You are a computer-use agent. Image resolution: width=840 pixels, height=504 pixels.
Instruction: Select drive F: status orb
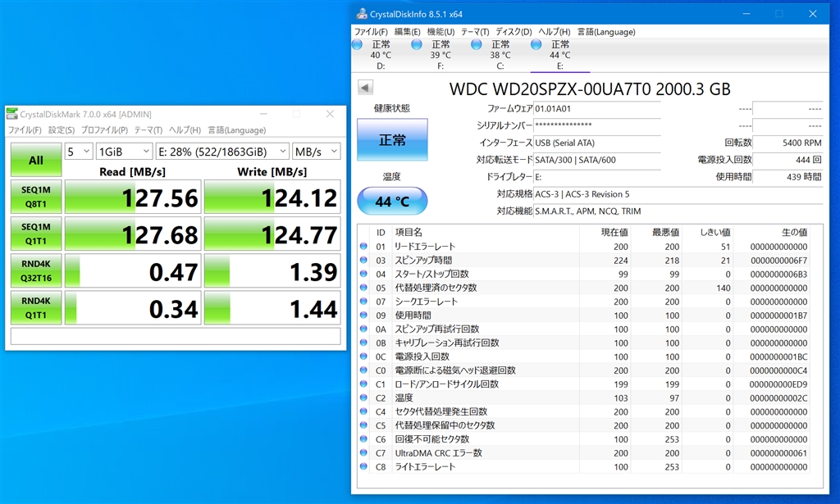(x=417, y=44)
